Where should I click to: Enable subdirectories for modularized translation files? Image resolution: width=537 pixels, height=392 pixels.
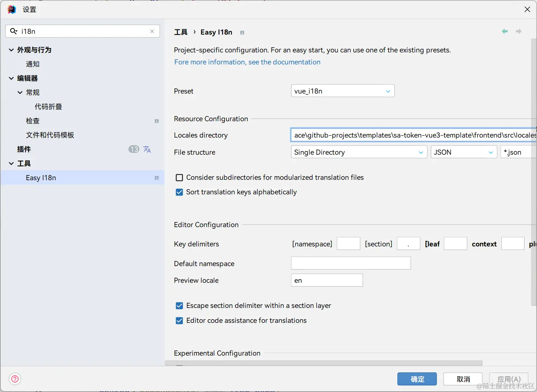pyautogui.click(x=179, y=178)
